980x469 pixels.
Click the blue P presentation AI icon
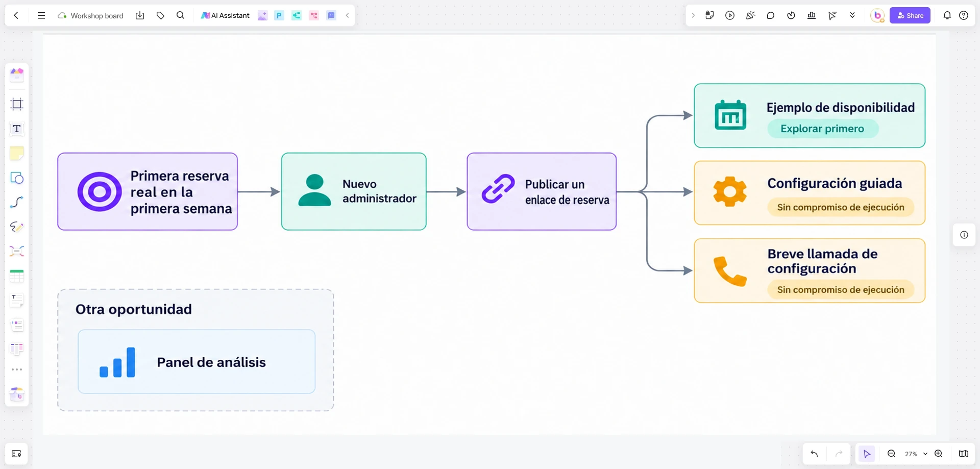pos(279,15)
